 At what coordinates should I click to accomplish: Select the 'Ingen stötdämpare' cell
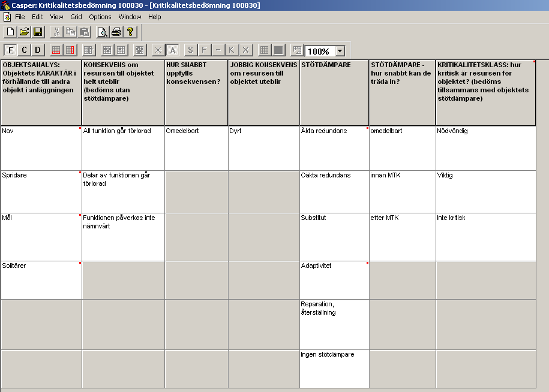click(334, 369)
